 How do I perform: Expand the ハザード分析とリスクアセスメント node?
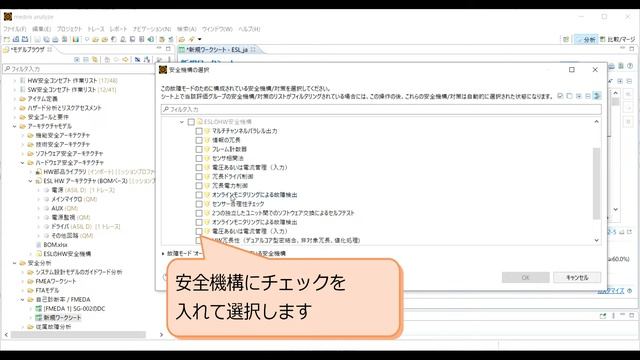point(15,108)
